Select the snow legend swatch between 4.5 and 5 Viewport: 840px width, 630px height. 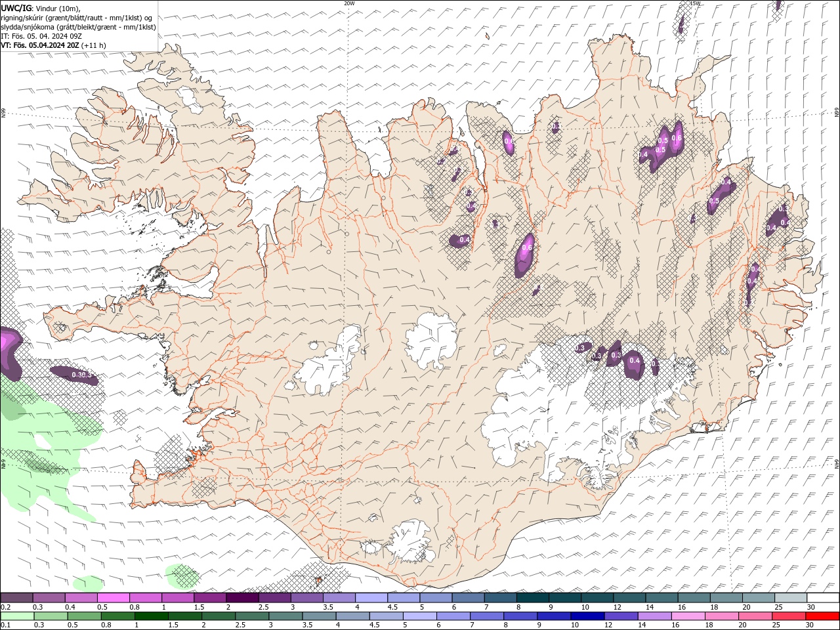pos(403,598)
